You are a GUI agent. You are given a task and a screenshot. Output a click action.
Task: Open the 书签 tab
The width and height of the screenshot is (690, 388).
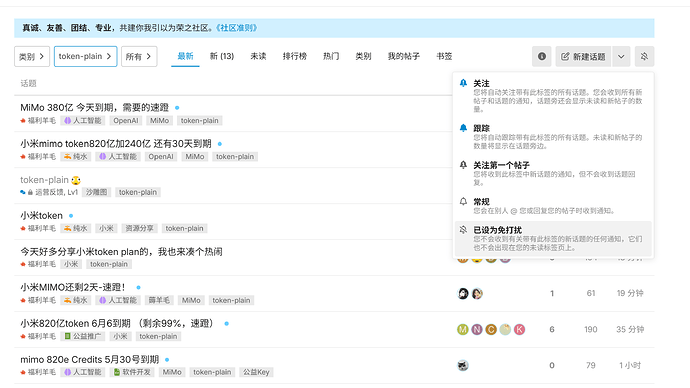click(444, 56)
